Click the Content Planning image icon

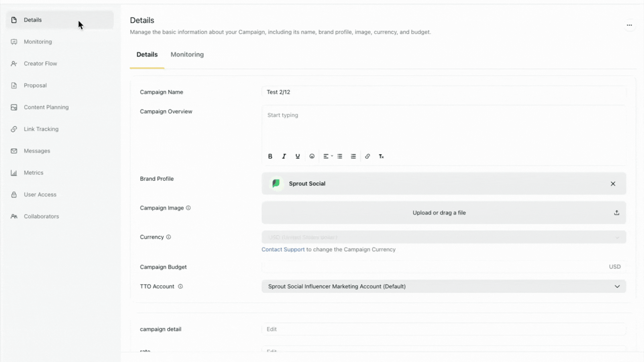point(14,107)
